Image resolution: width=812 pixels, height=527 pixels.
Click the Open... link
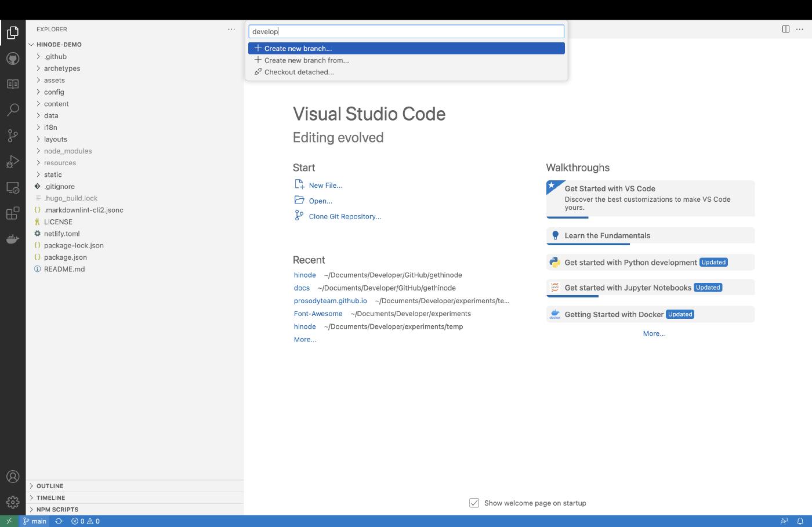(320, 201)
